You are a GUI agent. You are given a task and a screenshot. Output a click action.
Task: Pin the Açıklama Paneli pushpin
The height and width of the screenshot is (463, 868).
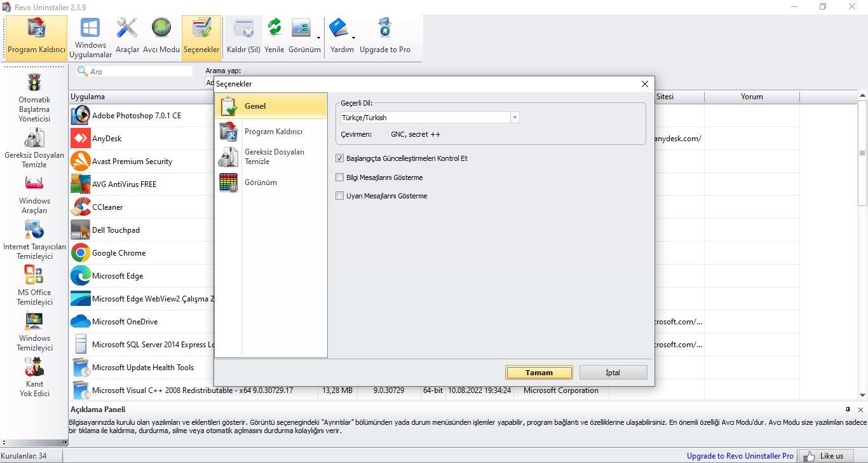pos(848,410)
